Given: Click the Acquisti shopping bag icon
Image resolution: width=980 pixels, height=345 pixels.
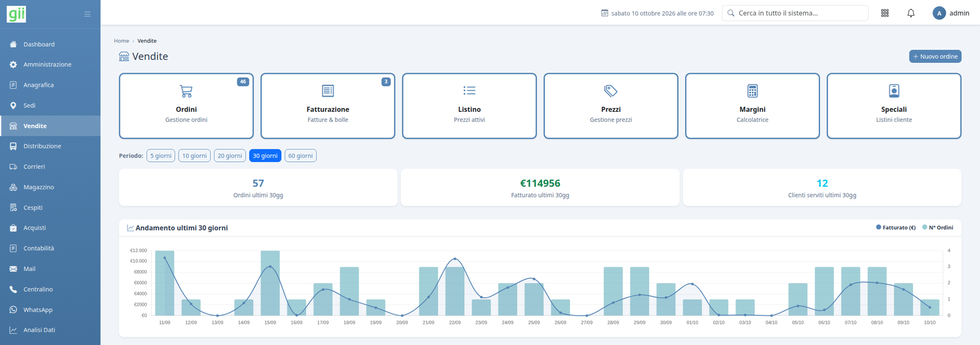Looking at the screenshot, I should click(13, 227).
